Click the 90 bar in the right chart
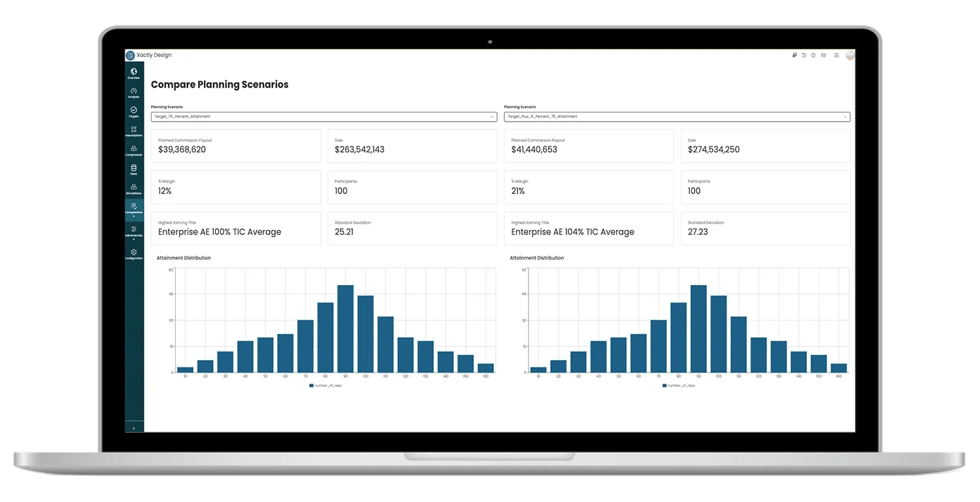Image resolution: width=980 pixels, height=502 pixels. click(698, 329)
